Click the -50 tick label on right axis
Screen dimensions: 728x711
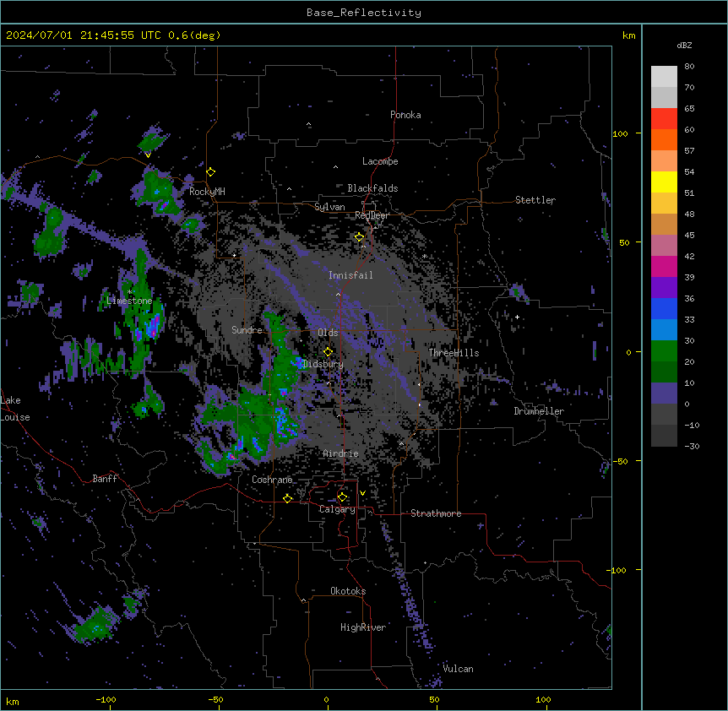tap(620, 461)
